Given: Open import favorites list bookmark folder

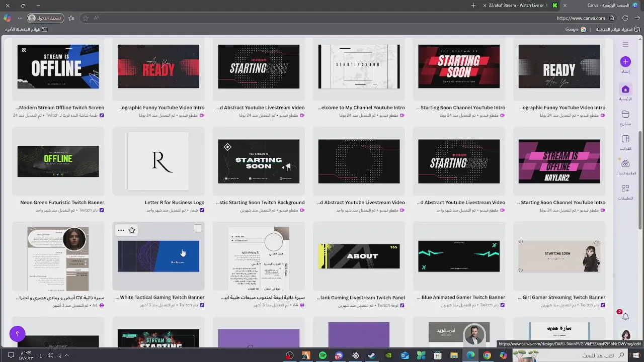Looking at the screenshot, I should [618, 30].
